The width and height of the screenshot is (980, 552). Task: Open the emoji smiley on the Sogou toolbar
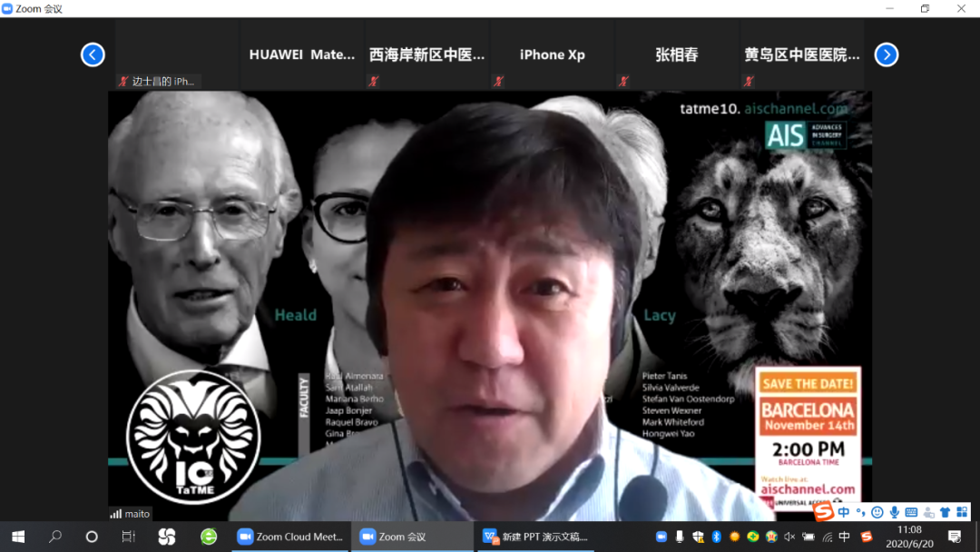877,512
